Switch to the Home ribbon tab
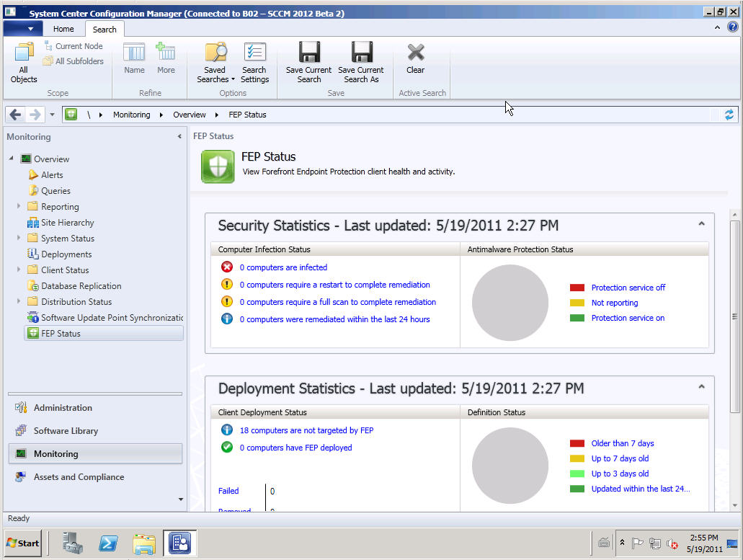This screenshot has height=560, width=743. click(63, 29)
